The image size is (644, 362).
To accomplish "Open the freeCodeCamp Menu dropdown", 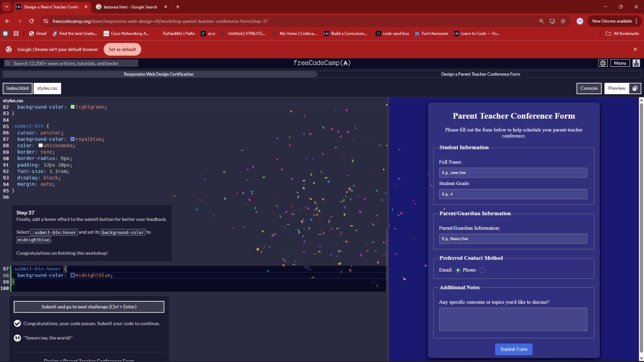I will tap(619, 63).
